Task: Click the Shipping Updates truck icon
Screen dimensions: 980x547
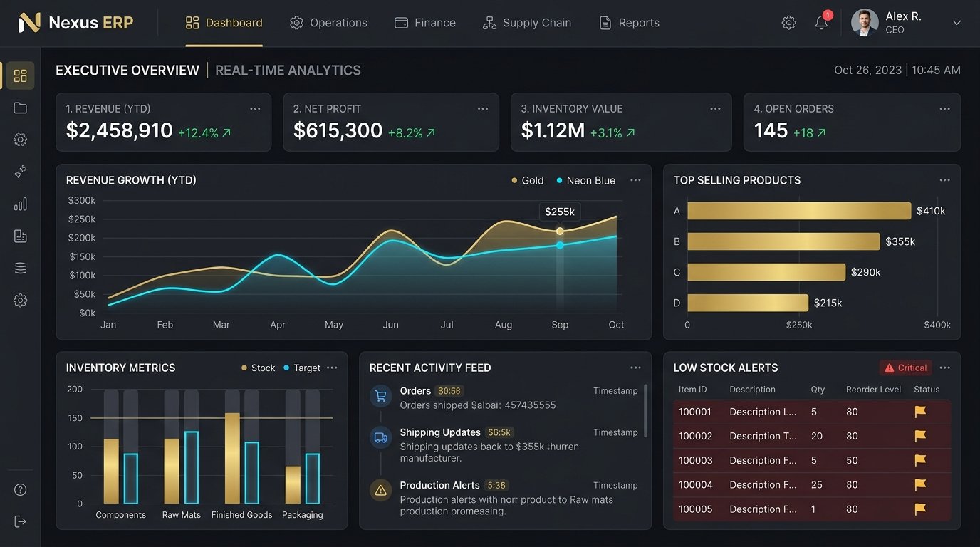Action: pos(380,437)
